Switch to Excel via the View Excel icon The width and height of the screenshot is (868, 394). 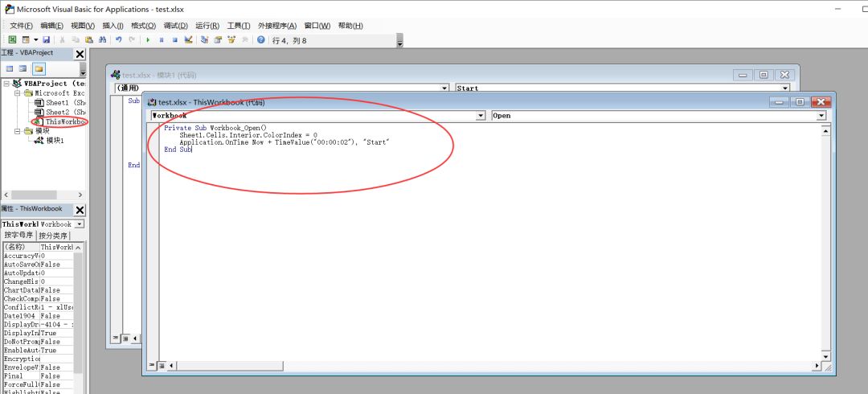click(12, 39)
